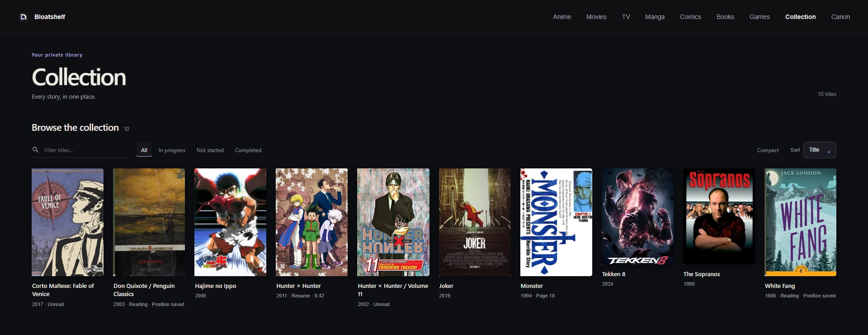Click the White Fang title link
Screen dimensions: 868x335
(x=780, y=286)
